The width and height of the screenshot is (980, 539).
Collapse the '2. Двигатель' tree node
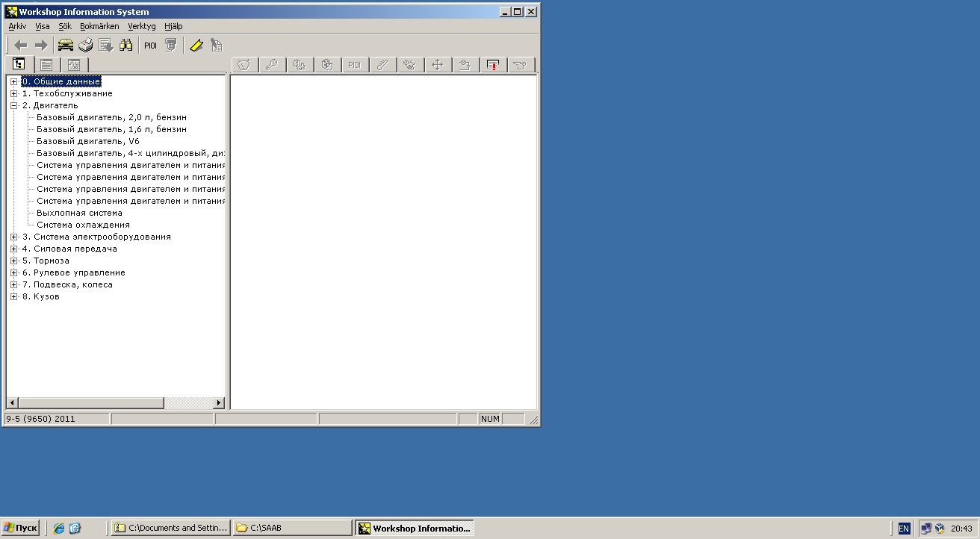pos(14,105)
